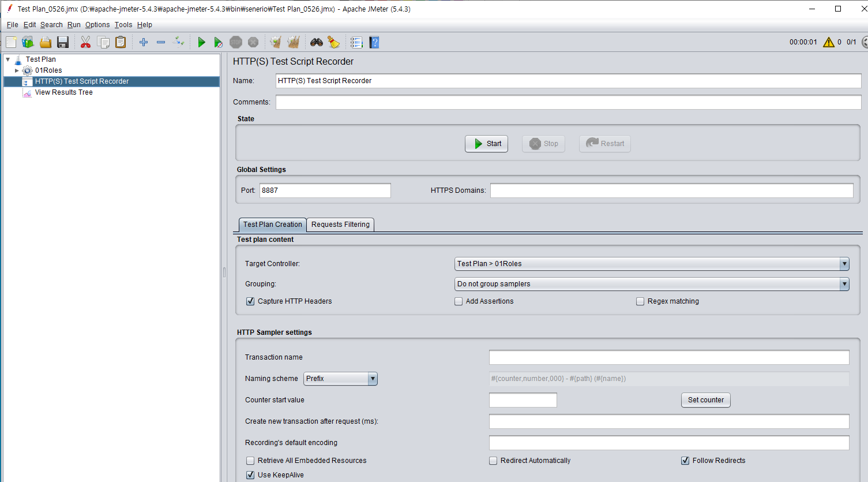Click the Copy icon in toolbar
This screenshot has width=868, height=482.
click(103, 42)
